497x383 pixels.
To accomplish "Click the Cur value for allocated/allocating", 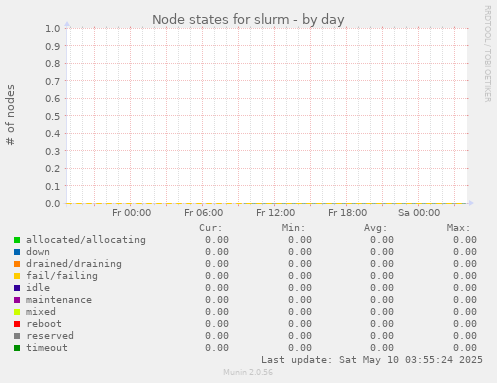I will 217,240.
